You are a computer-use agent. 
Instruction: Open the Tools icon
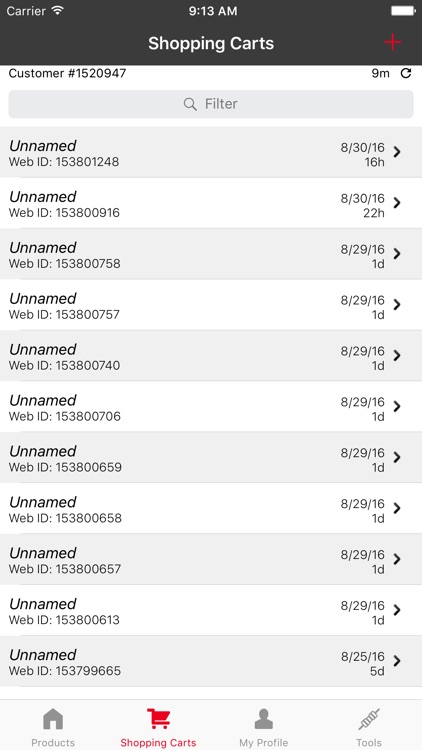pos(369,718)
